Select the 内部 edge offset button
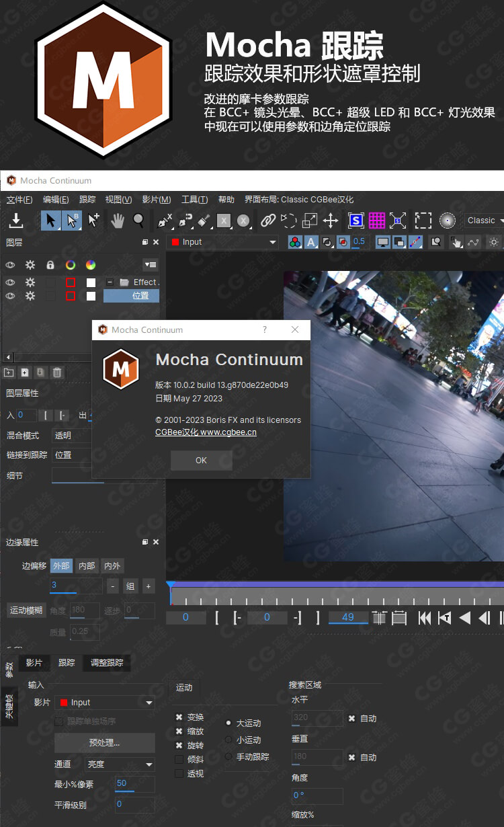Viewport: 504px width, 827px height. click(x=87, y=566)
